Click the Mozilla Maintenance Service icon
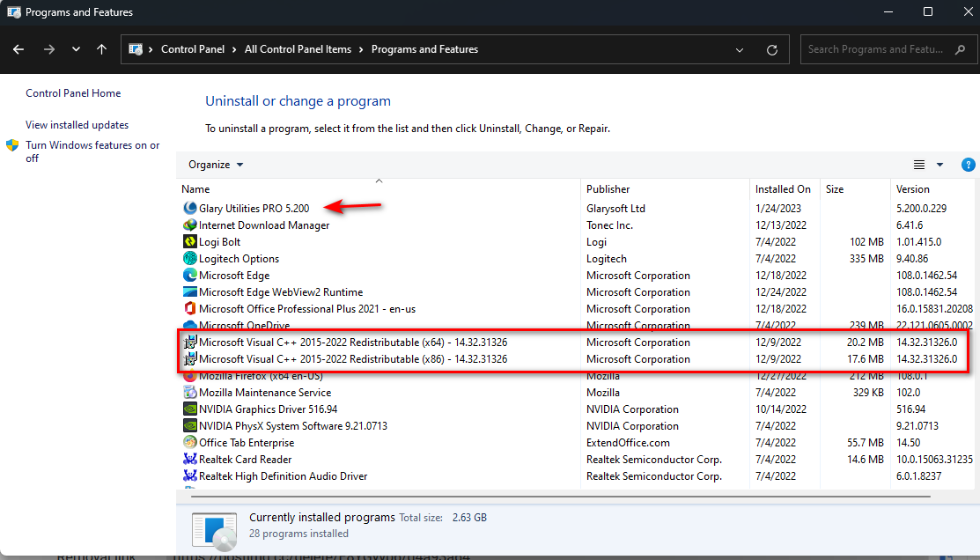 (x=190, y=393)
